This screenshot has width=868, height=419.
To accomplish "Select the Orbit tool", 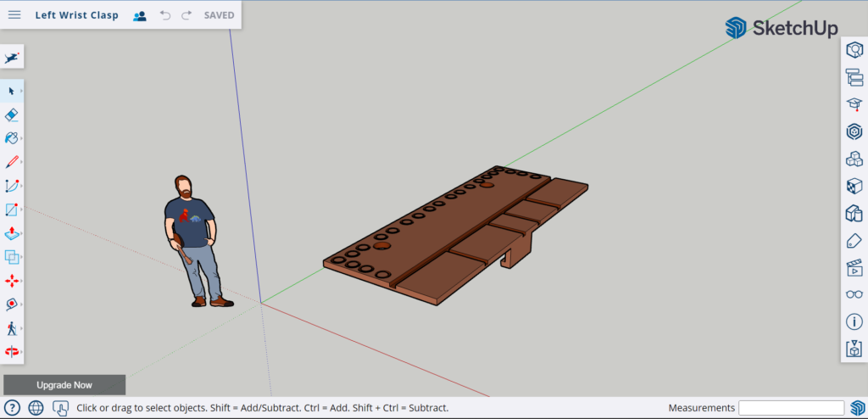I will click(12, 352).
